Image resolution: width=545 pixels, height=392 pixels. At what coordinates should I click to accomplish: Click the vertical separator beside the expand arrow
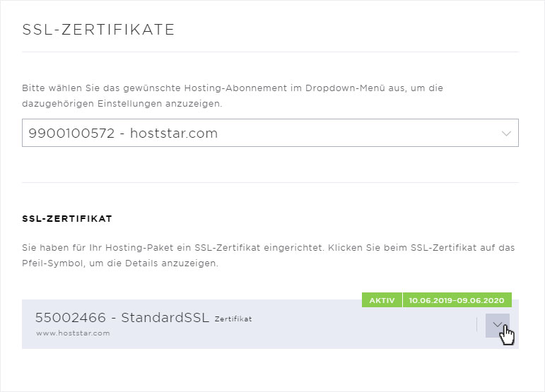pyautogui.click(x=476, y=326)
